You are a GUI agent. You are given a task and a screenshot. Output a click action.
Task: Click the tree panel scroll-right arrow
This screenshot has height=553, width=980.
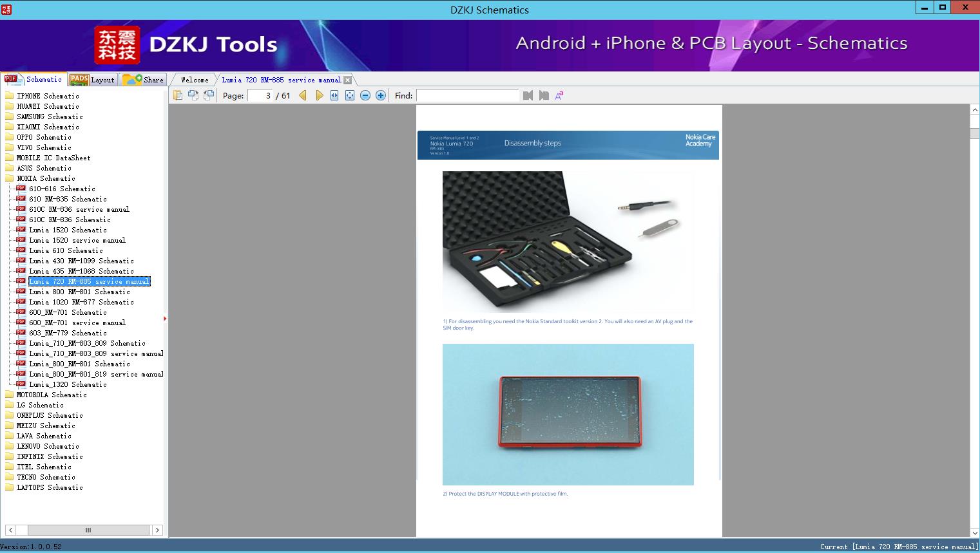tap(157, 530)
